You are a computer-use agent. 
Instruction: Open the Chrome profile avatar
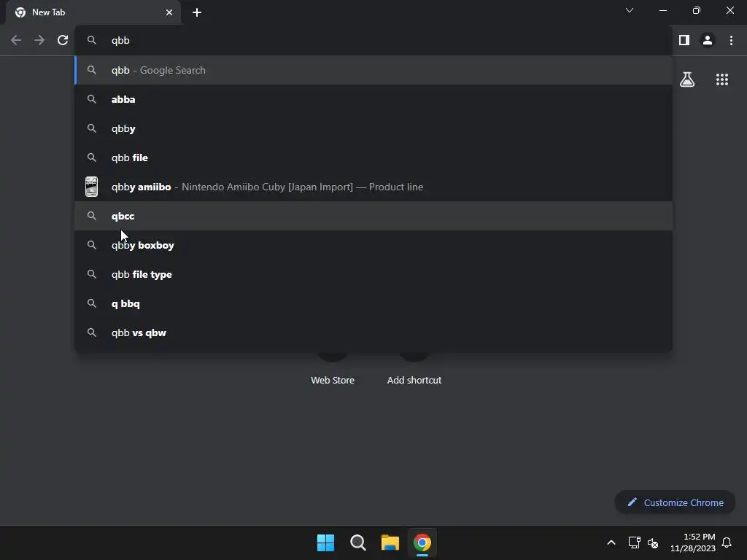point(708,41)
